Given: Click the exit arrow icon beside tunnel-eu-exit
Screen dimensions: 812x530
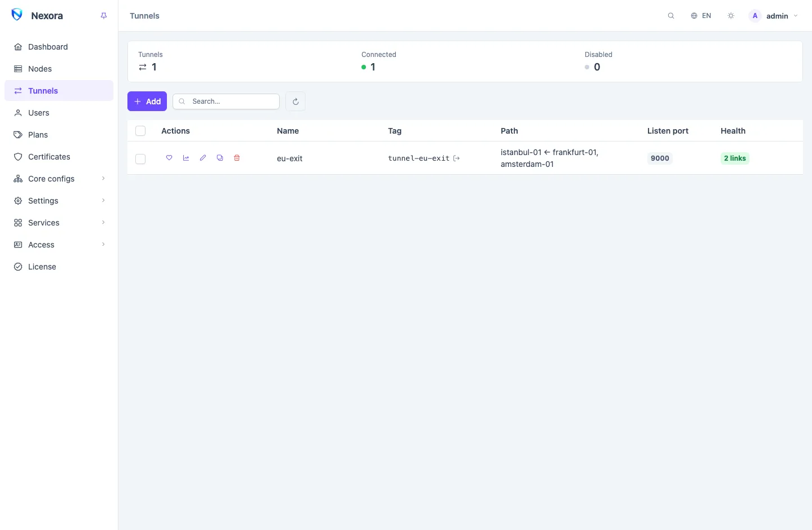Looking at the screenshot, I should [x=457, y=158].
